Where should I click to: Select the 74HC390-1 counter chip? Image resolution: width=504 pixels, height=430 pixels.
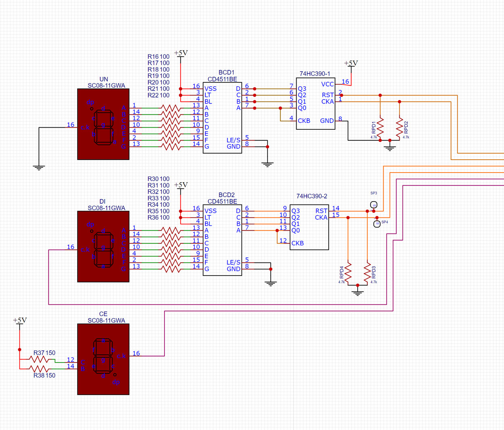coord(316,104)
